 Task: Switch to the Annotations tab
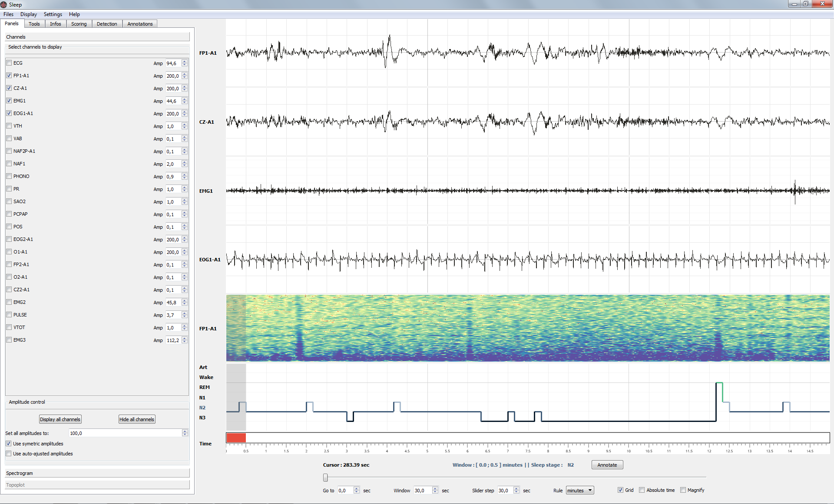pyautogui.click(x=140, y=24)
